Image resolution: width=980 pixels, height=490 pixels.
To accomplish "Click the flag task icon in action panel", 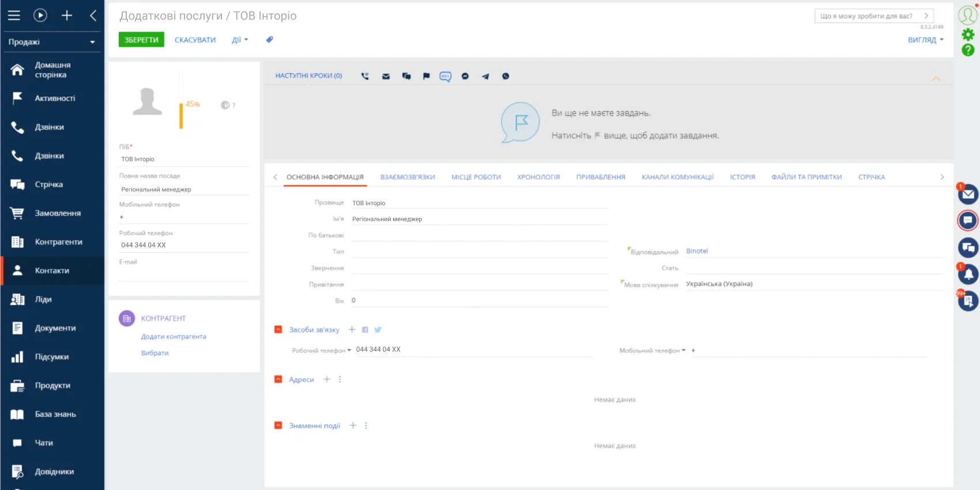I will coord(426,76).
